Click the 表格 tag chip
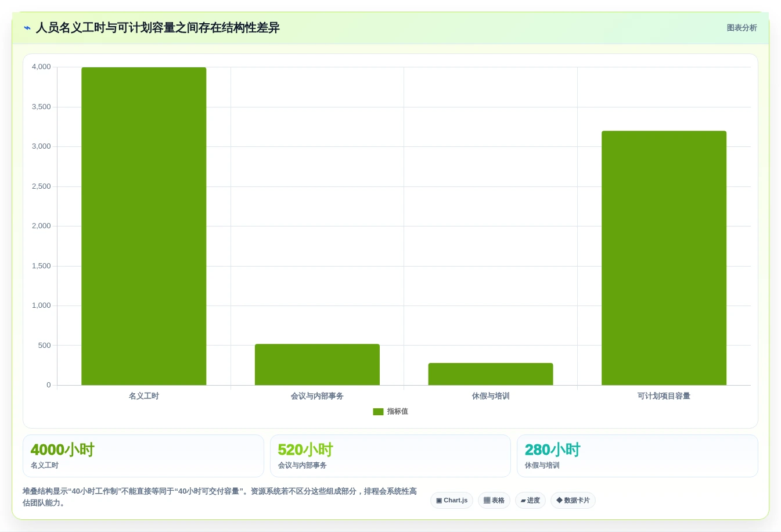Viewport: 781px width, 532px height. coord(494,500)
